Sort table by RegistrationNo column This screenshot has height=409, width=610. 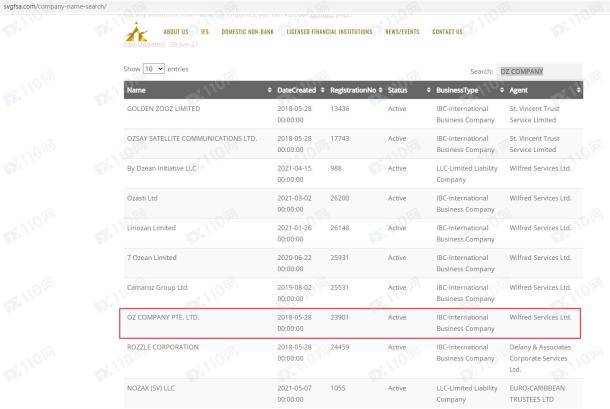tap(356, 90)
